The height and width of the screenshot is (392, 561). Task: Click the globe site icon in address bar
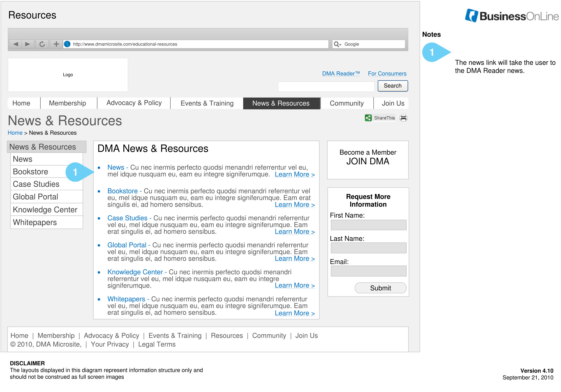67,44
